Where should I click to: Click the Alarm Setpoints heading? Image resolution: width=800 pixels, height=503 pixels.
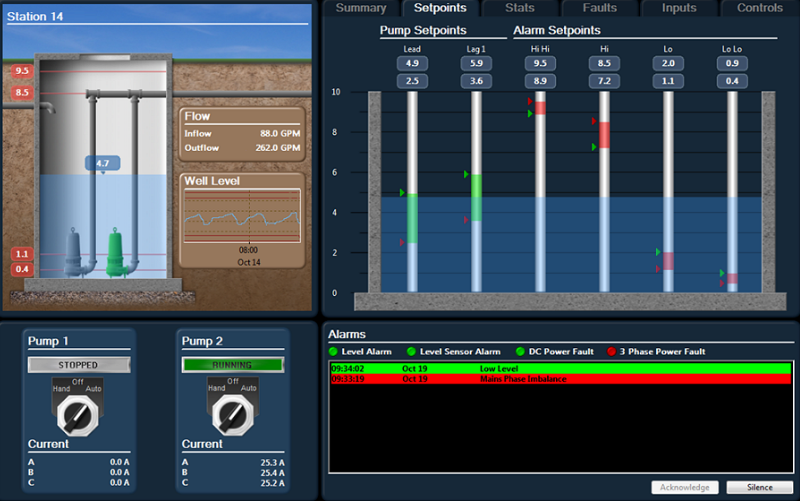[557, 30]
